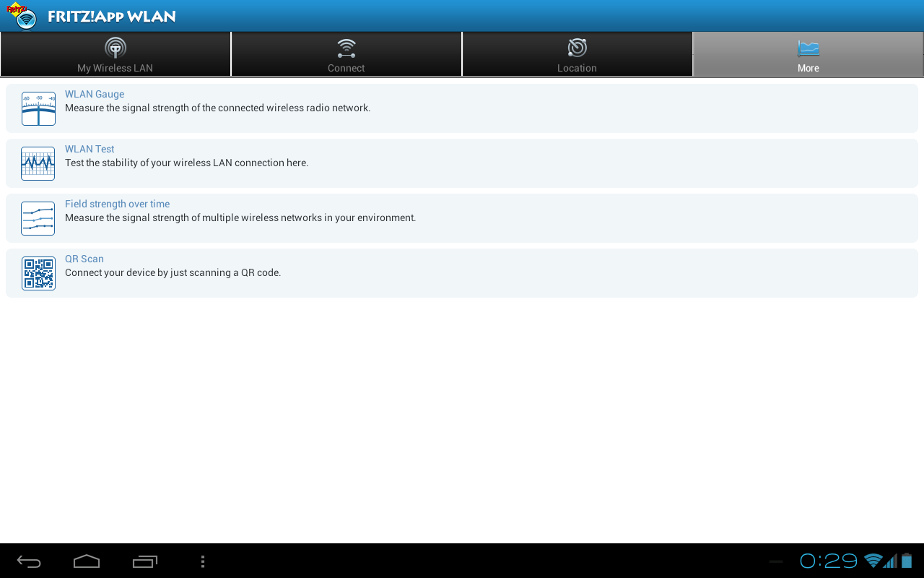Select the More tab
This screenshot has height=578, width=924.
(x=808, y=54)
